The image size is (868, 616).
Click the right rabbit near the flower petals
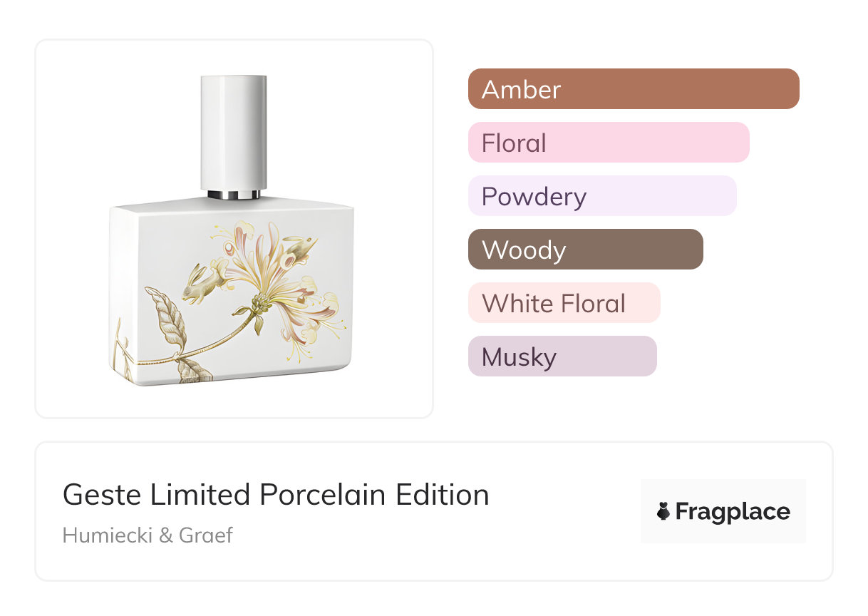point(300,250)
